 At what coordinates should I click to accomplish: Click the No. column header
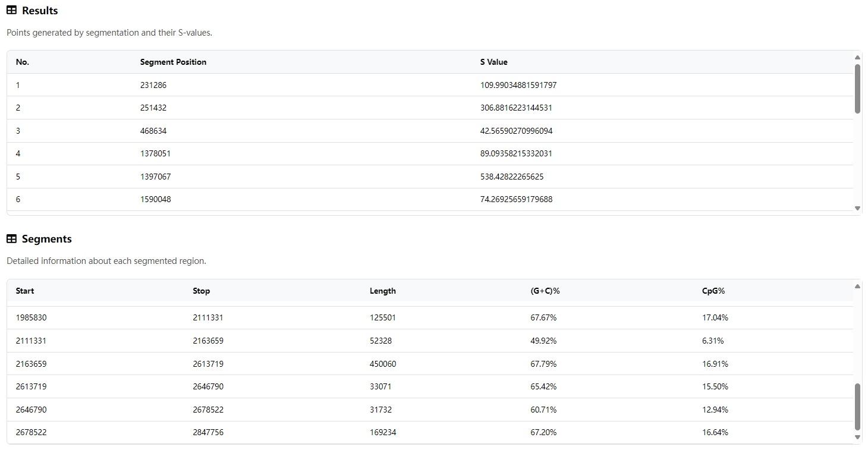click(x=23, y=62)
